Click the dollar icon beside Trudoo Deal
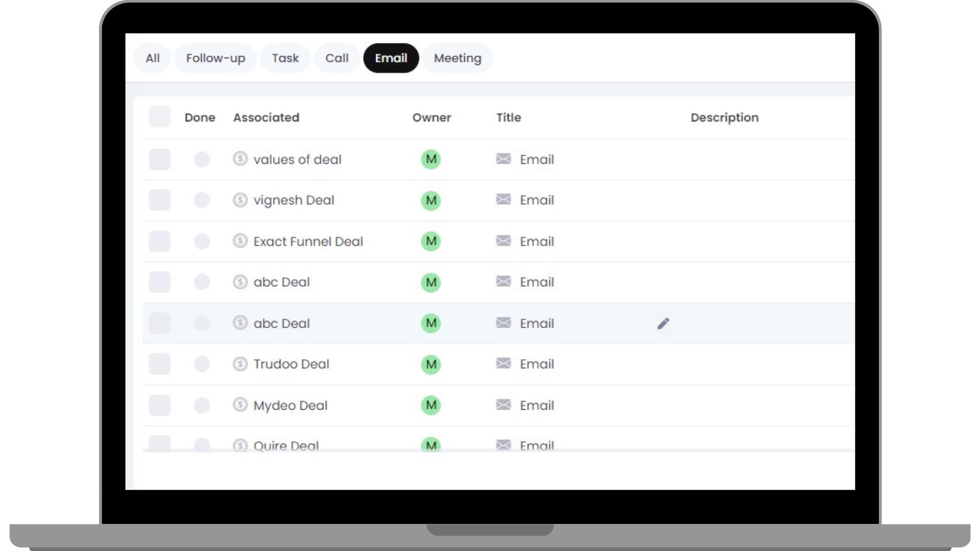The width and height of the screenshot is (980, 551). tap(240, 364)
